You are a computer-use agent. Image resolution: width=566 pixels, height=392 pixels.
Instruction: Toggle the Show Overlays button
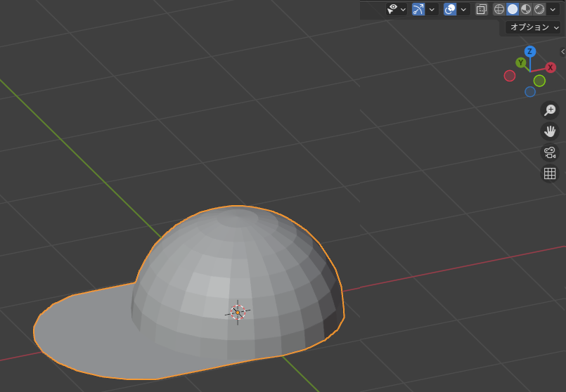(x=450, y=9)
